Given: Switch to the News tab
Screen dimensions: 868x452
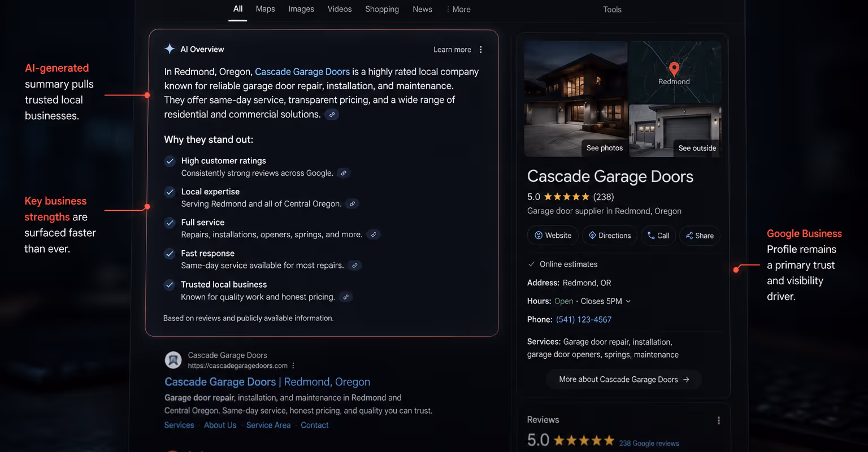Looking at the screenshot, I should [x=422, y=9].
